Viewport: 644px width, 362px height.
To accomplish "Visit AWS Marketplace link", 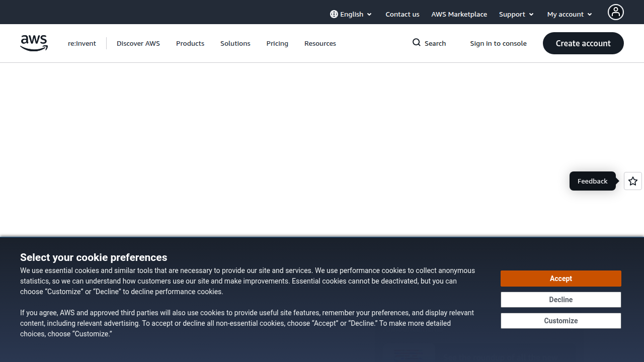I will coord(459,14).
